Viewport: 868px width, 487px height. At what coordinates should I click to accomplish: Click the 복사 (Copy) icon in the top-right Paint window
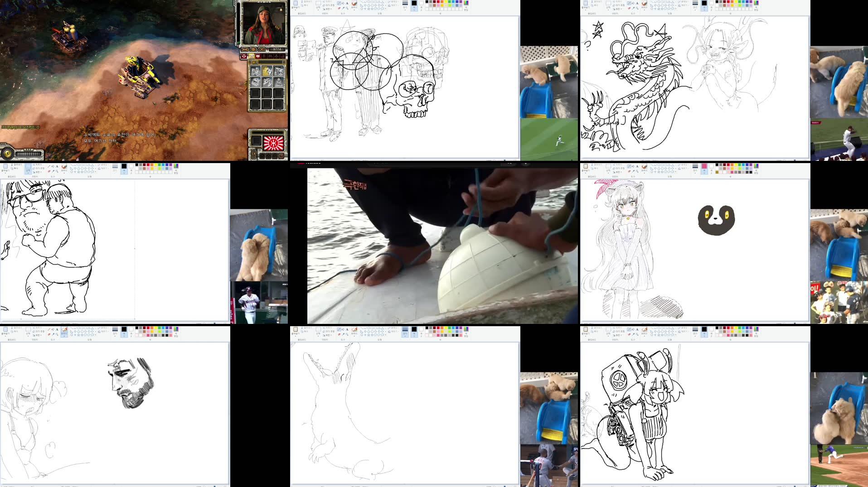(x=592, y=5)
